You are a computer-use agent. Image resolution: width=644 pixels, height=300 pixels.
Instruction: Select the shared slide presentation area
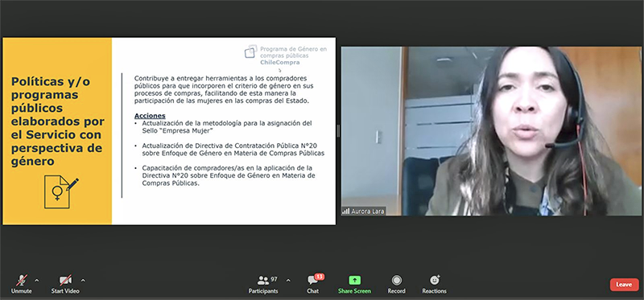pos(169,131)
